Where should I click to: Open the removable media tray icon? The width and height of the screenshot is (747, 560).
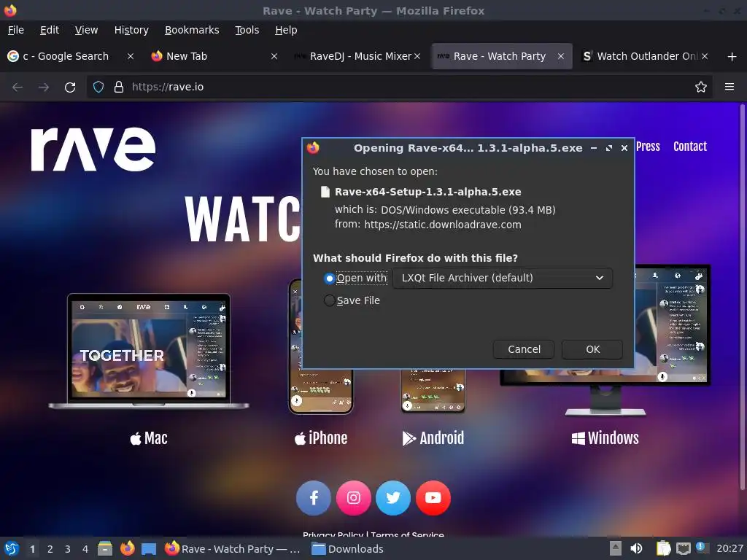[x=616, y=548]
